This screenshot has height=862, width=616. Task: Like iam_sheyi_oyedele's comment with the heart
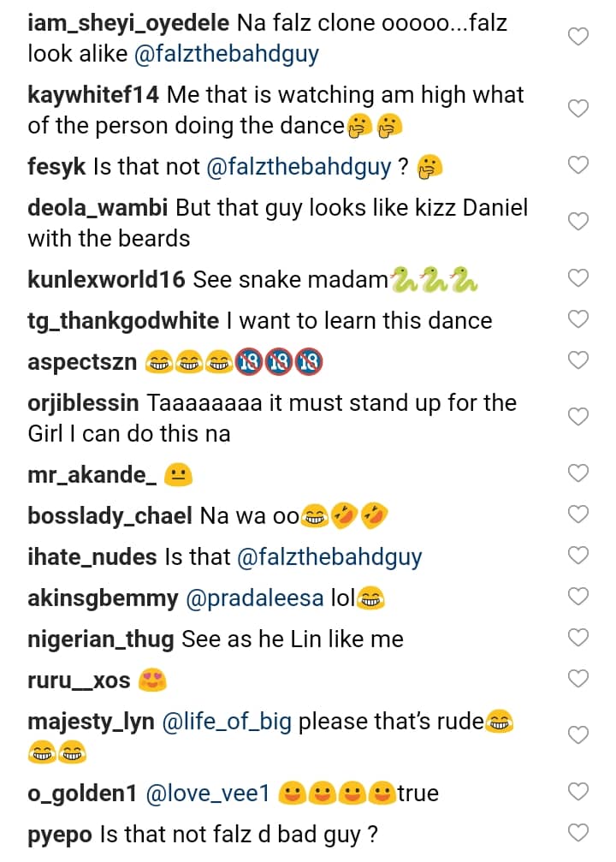pos(579,36)
